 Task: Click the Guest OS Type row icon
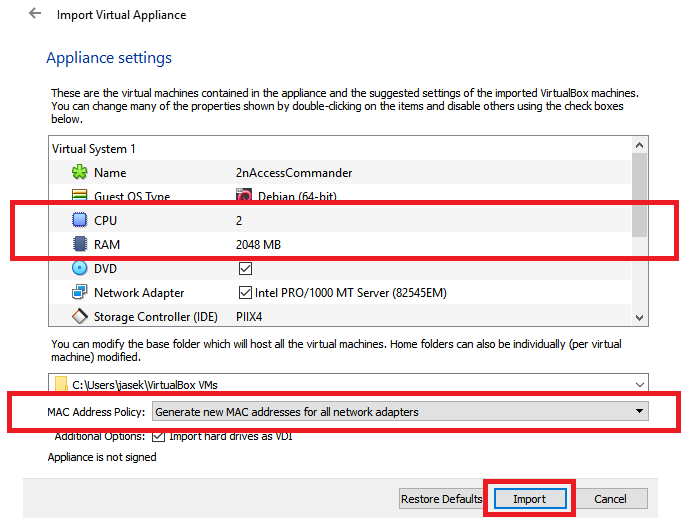80,195
